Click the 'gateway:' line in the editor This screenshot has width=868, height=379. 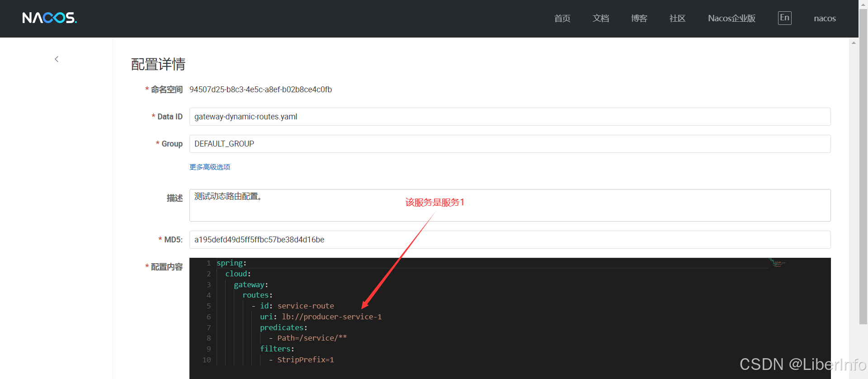[x=251, y=284]
